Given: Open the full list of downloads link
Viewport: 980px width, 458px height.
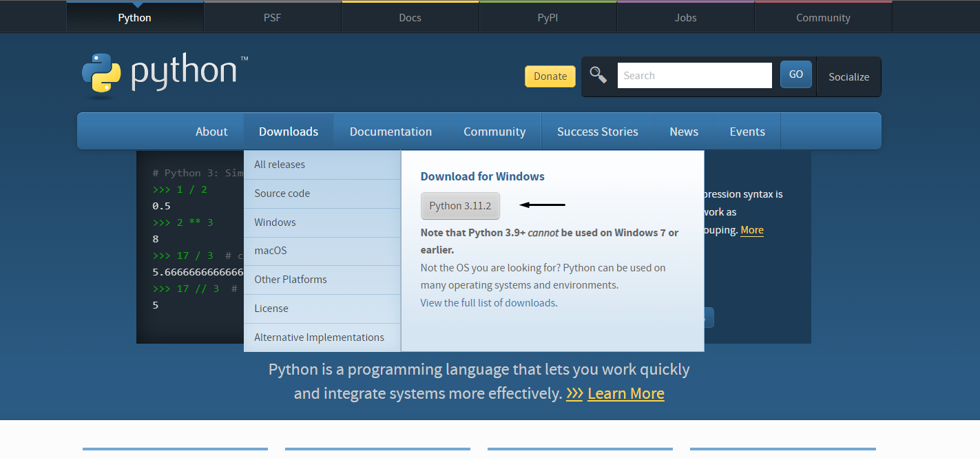Looking at the screenshot, I should [488, 302].
